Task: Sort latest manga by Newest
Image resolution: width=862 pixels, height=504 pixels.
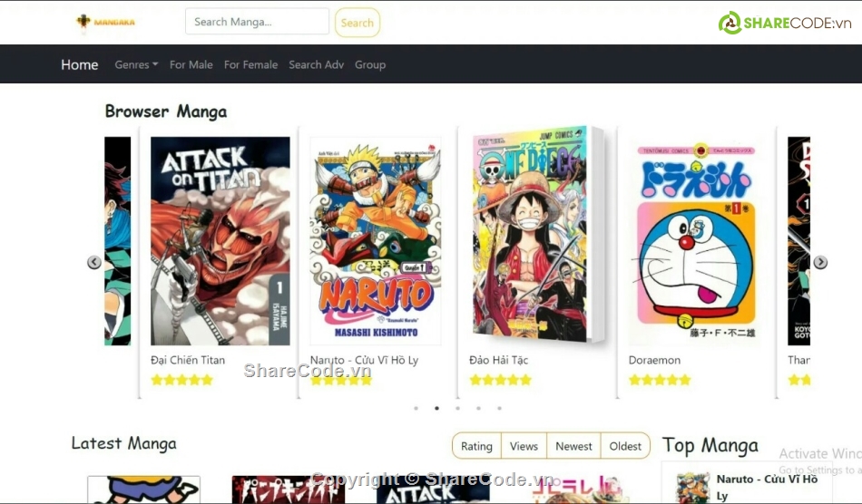Action: pyautogui.click(x=573, y=446)
